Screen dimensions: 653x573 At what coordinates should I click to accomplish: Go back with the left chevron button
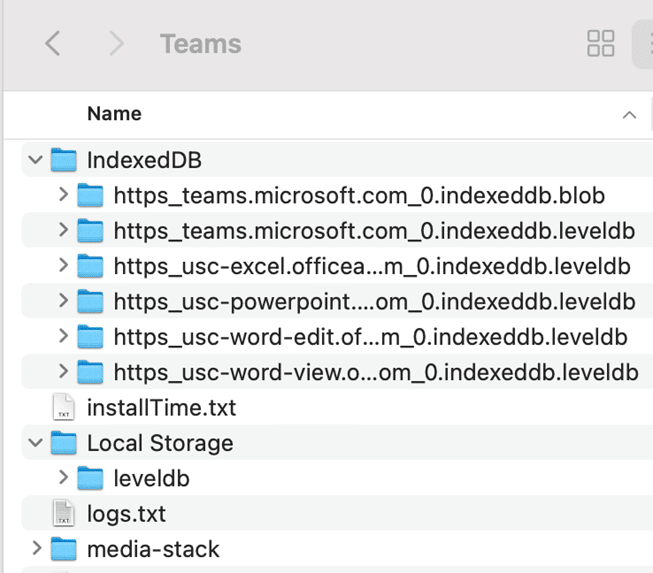53,43
